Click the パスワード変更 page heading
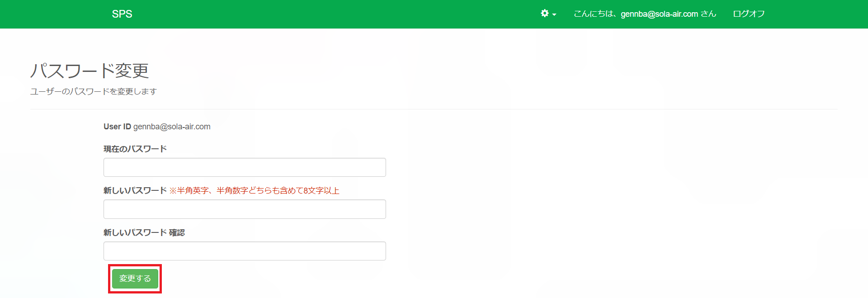 [90, 71]
